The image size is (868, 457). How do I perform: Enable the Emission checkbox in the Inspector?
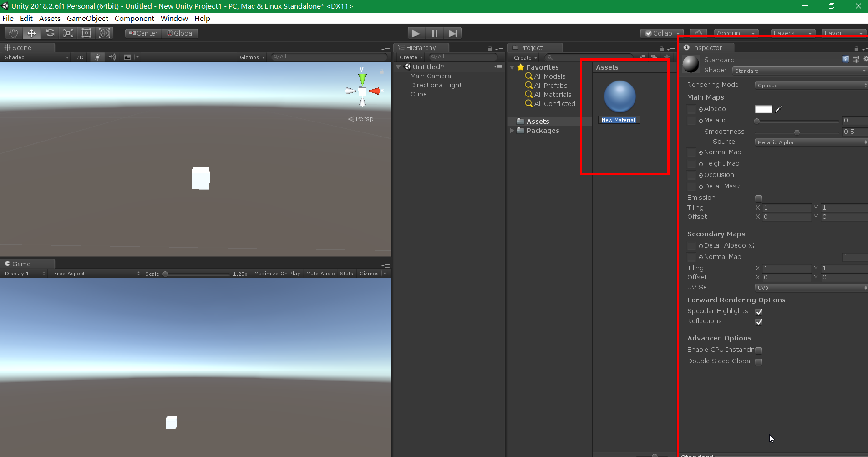(758, 198)
